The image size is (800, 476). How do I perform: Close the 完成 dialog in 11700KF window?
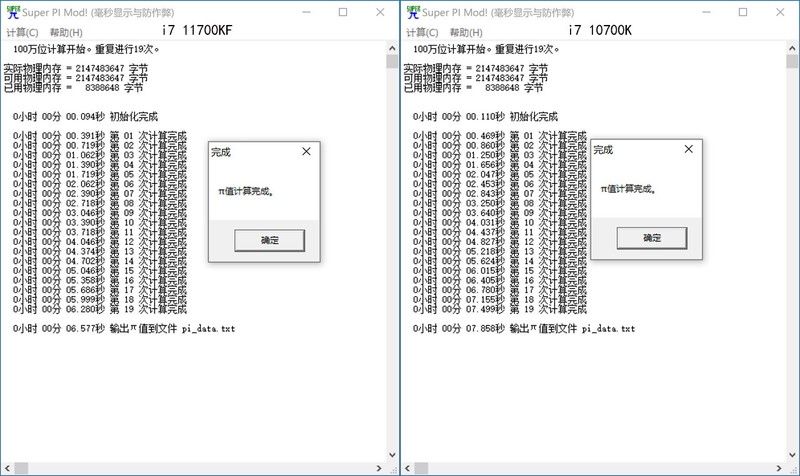pyautogui.click(x=306, y=152)
